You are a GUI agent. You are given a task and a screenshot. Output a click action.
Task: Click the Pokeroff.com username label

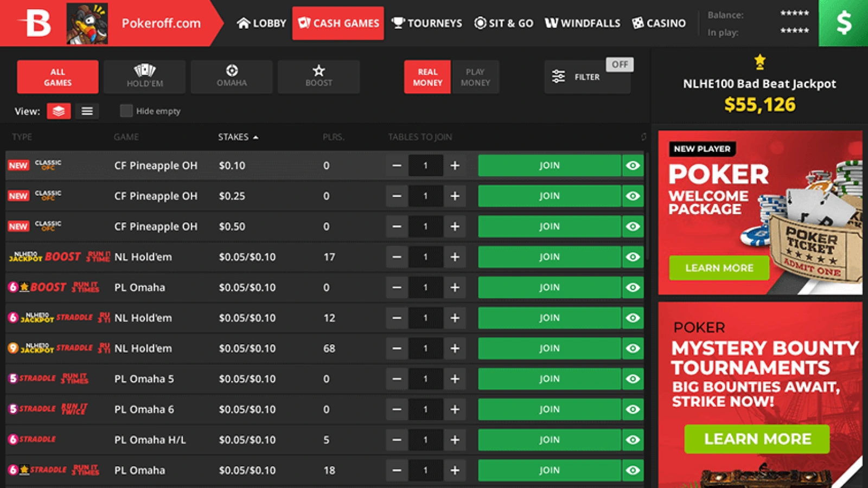[161, 23]
